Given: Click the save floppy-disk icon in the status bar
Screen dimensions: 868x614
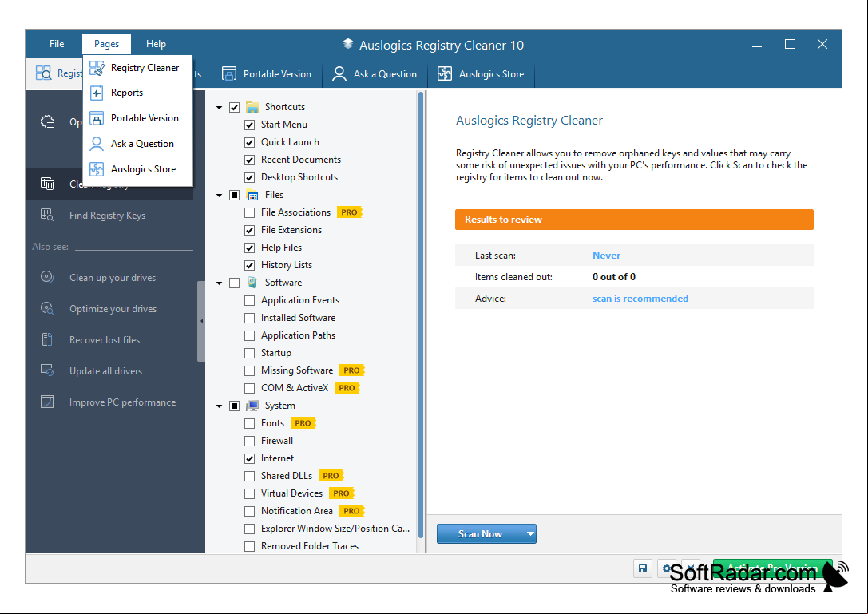Looking at the screenshot, I should (x=643, y=568).
